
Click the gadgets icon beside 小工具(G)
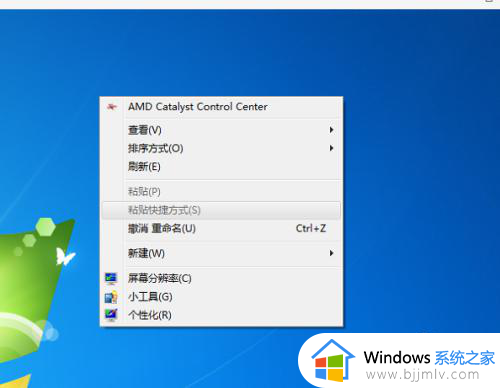pos(111,297)
